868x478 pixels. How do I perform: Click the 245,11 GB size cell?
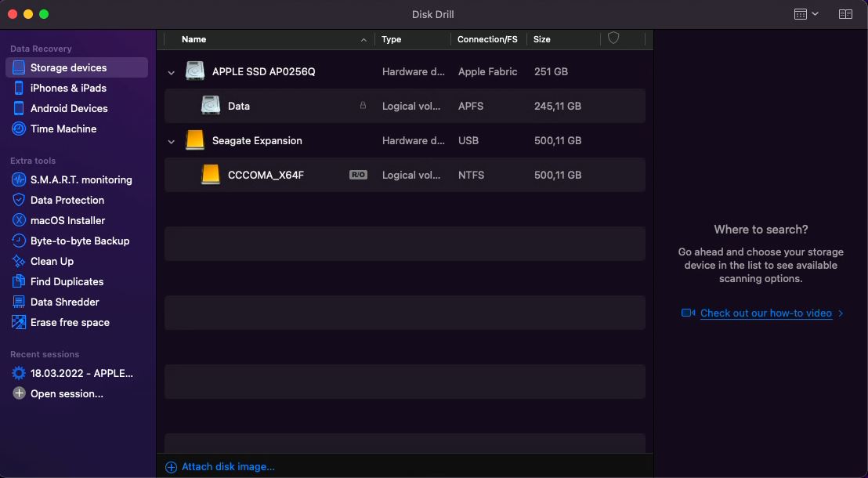point(558,106)
